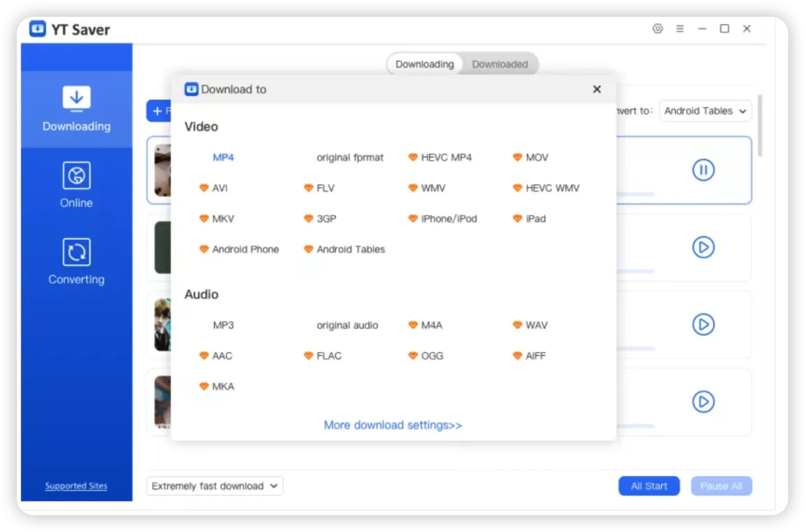Choose HEVC WMV format
Image resolution: width=805 pixels, height=532 pixels.
tap(546, 188)
